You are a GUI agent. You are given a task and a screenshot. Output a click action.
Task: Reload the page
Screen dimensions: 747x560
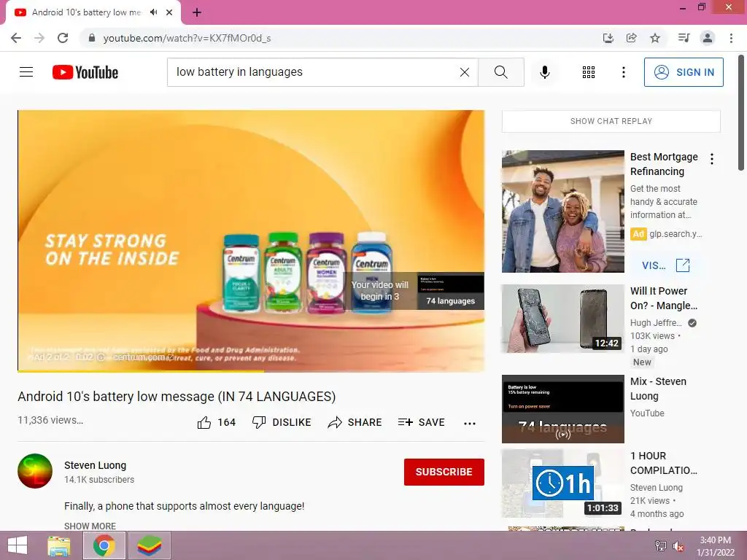click(x=63, y=38)
